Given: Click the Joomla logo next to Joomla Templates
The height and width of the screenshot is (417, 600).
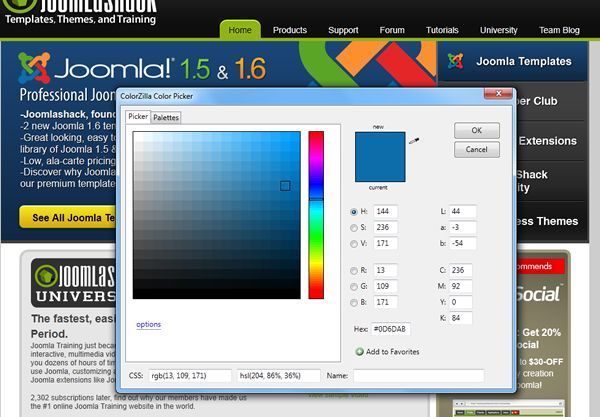Looking at the screenshot, I should (x=455, y=61).
